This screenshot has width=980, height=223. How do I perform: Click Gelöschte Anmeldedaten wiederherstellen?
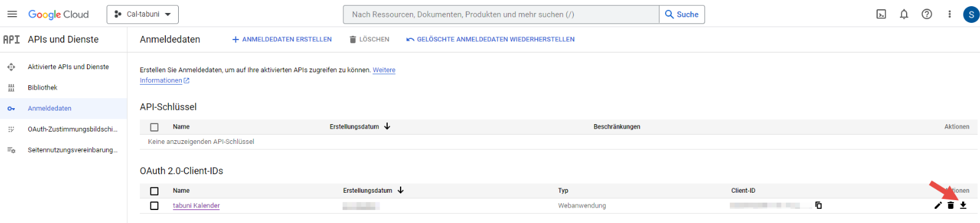490,40
